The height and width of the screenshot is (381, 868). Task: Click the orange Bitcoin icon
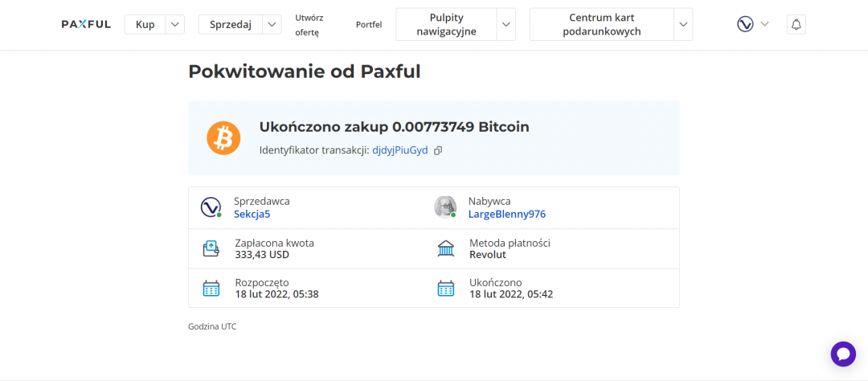coord(223,138)
